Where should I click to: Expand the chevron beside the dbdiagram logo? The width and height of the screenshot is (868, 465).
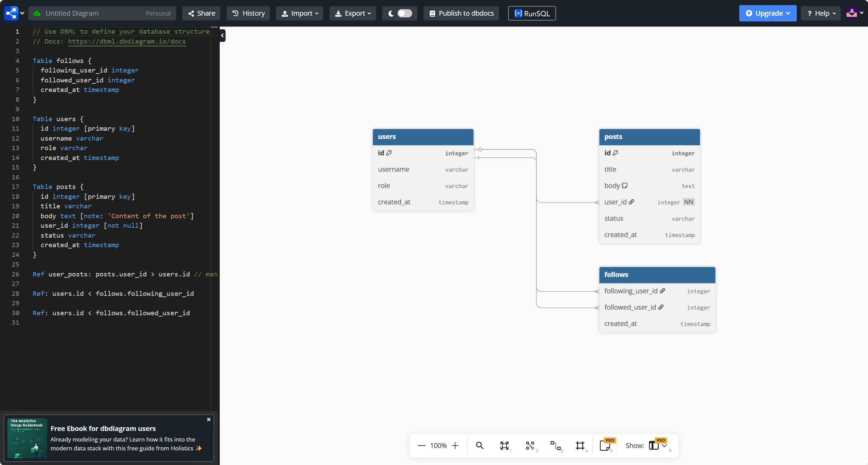coord(22,13)
